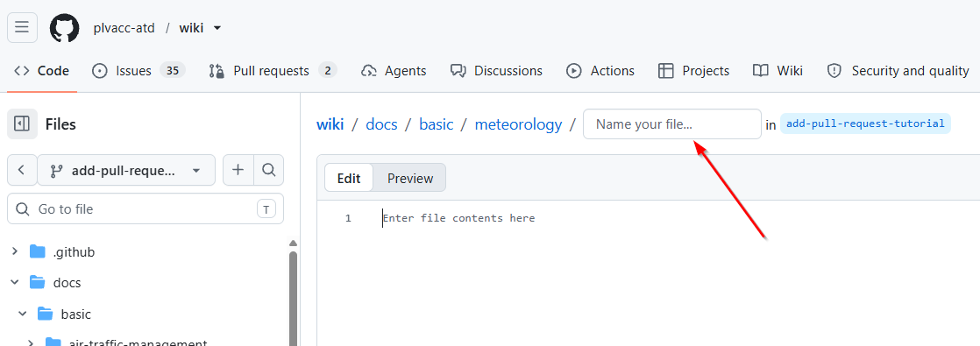Select the .github folder in tree
The width and height of the screenshot is (980, 346).
click(63, 251)
